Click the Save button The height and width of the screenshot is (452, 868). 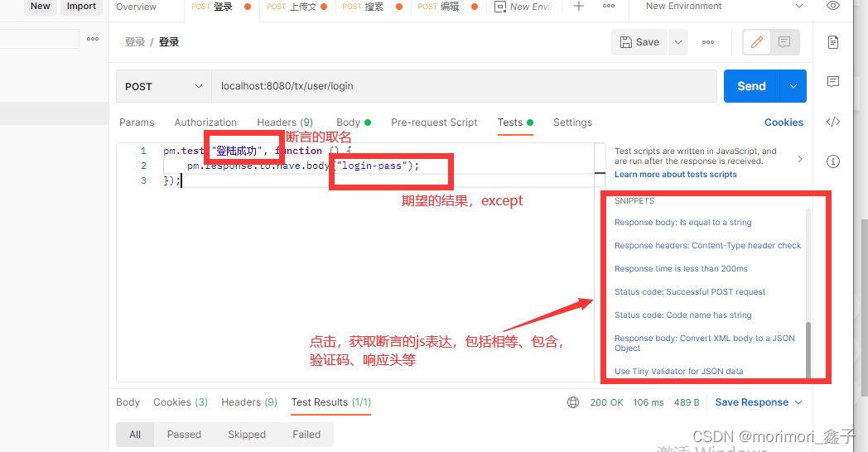[x=640, y=42]
